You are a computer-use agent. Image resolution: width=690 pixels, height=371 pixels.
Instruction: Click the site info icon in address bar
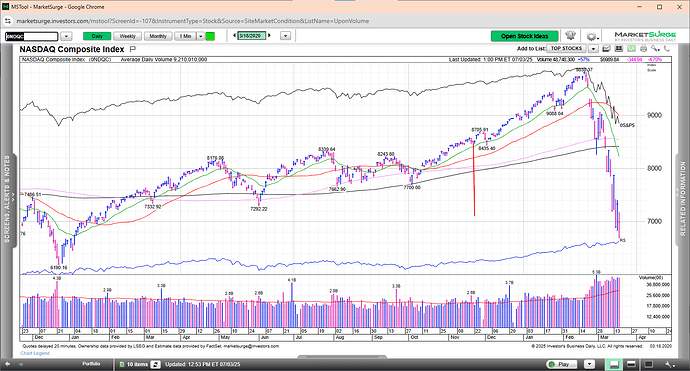(7, 21)
